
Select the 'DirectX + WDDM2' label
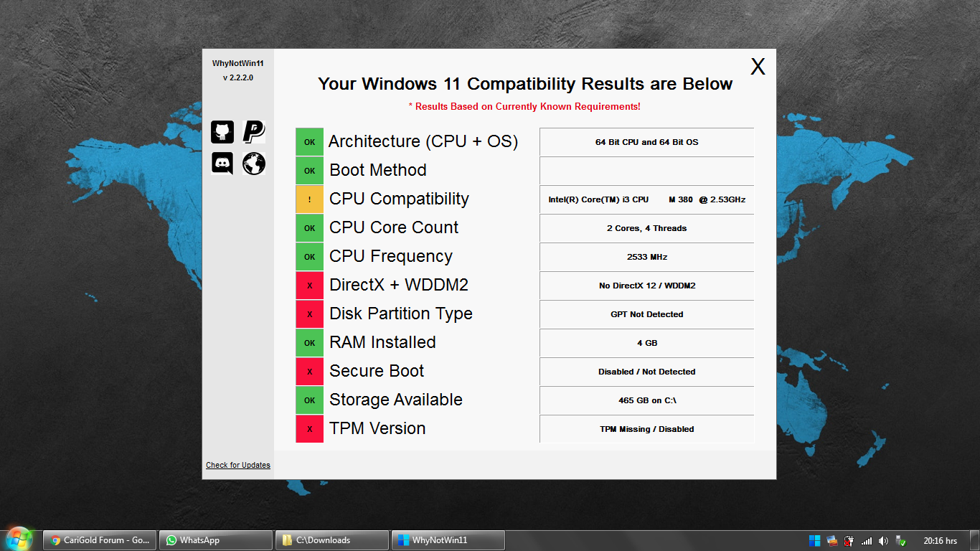point(399,286)
